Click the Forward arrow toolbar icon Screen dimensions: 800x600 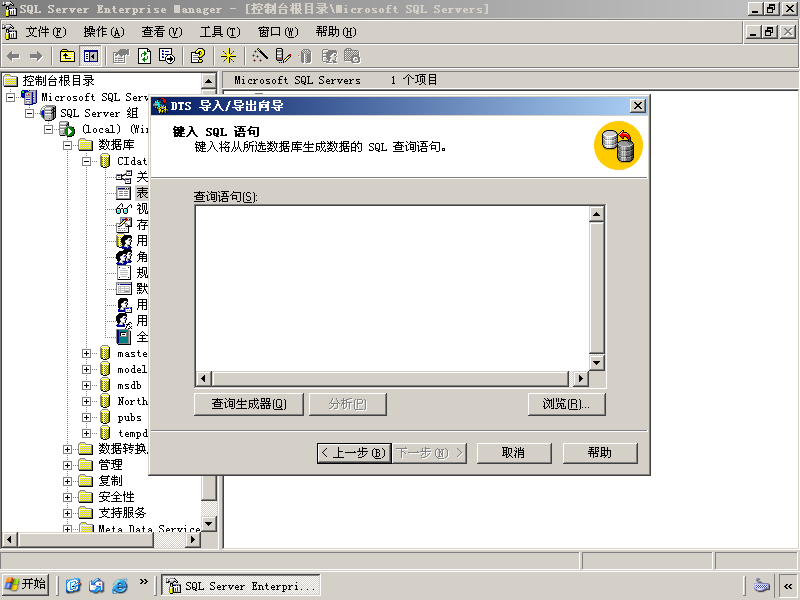tap(36, 56)
